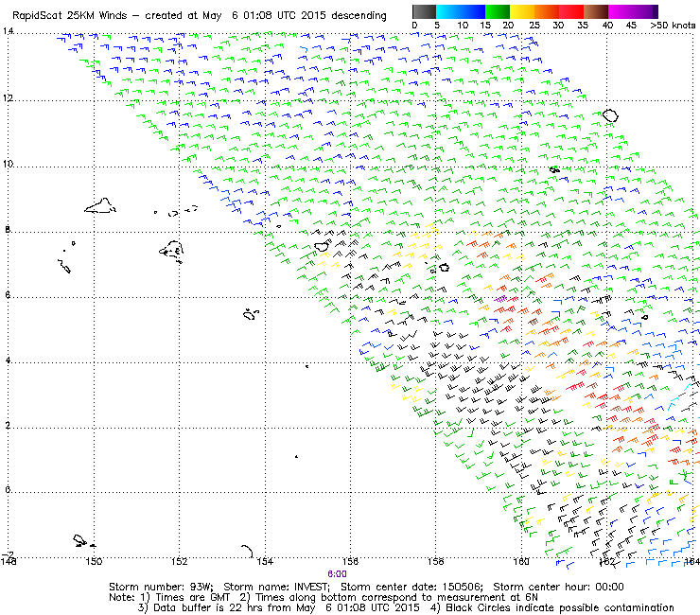Click the 'Storm number: 93W;' text
This screenshot has height=615, width=700.
click(161, 587)
